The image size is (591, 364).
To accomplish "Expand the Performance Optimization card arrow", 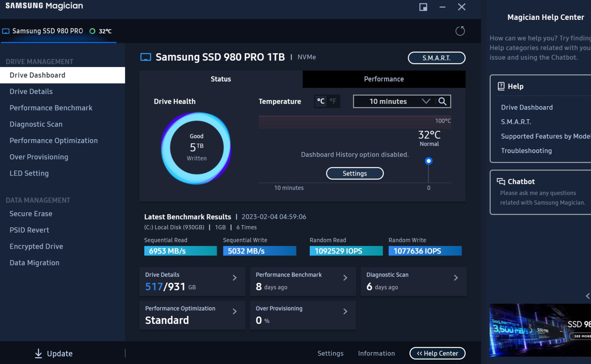I will [235, 311].
